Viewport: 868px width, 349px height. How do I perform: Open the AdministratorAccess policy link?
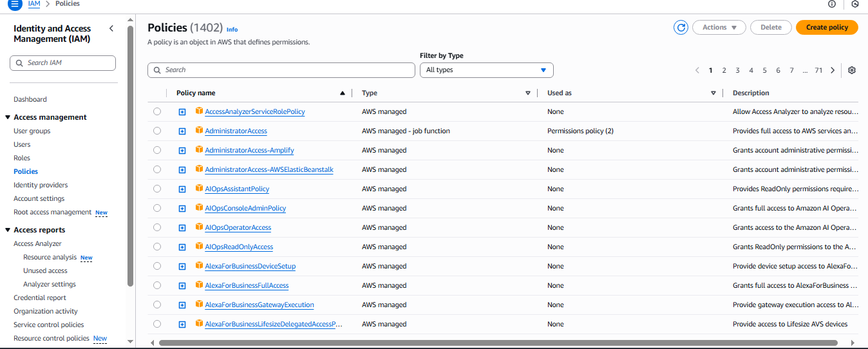point(236,131)
